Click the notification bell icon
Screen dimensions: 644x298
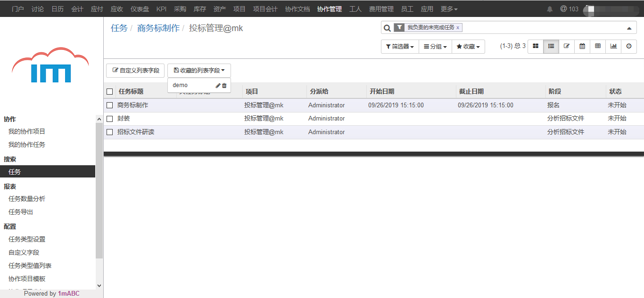pyautogui.click(x=550, y=9)
